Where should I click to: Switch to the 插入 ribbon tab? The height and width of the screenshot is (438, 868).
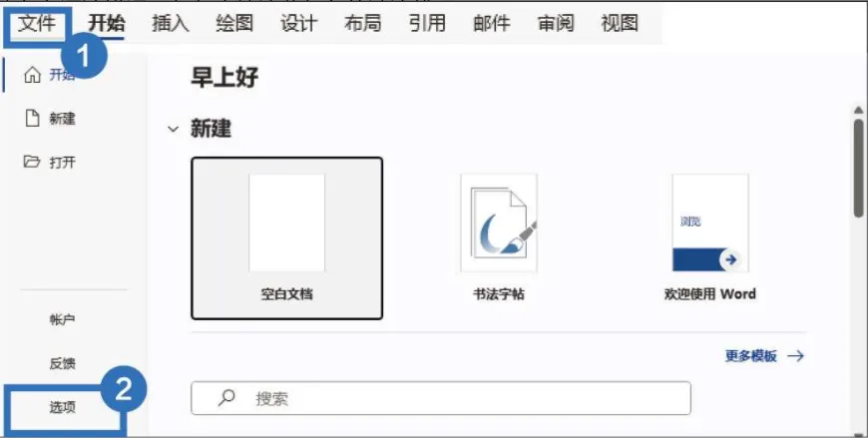(171, 23)
